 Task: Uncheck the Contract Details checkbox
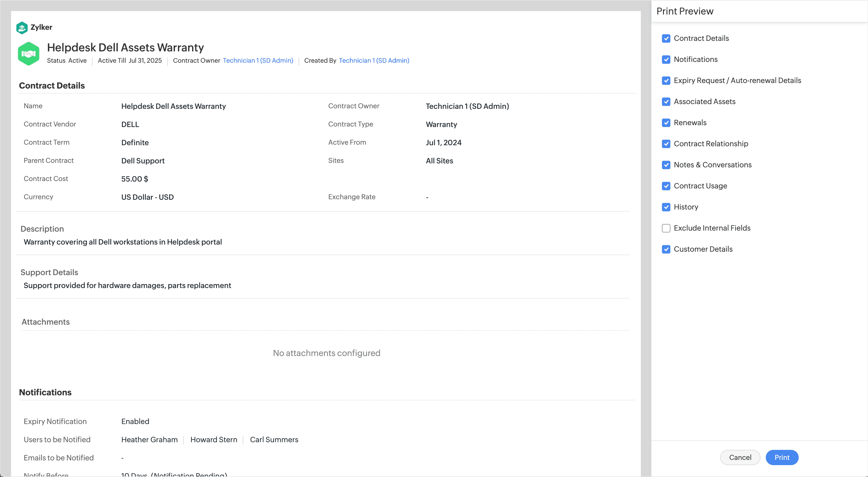[x=666, y=38]
